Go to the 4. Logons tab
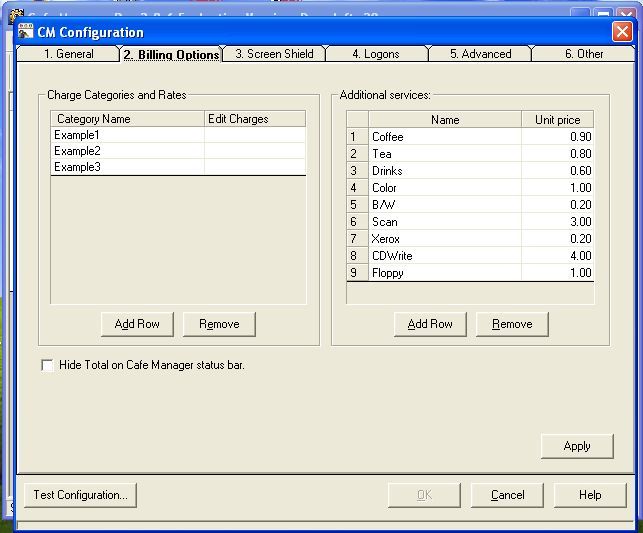643x533 pixels. click(376, 54)
